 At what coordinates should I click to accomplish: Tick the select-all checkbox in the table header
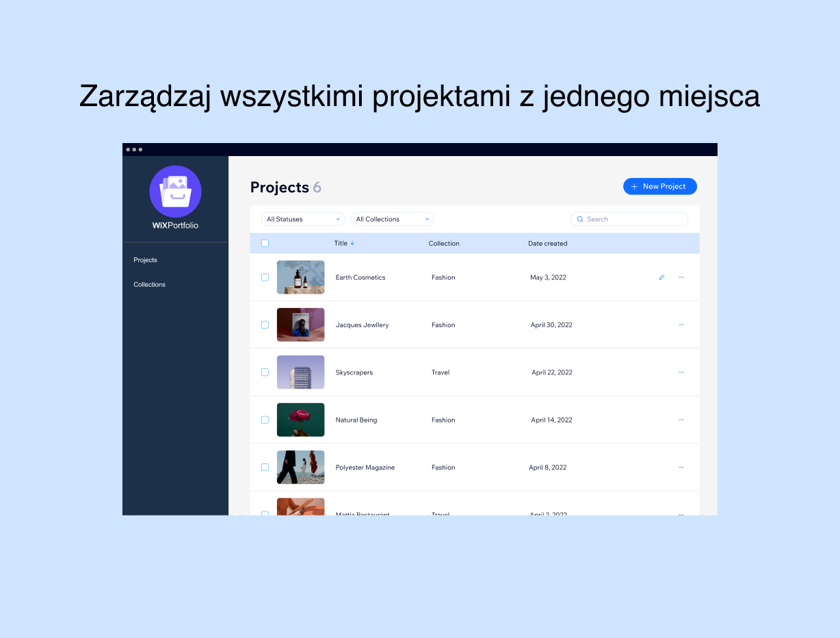pyautogui.click(x=265, y=243)
